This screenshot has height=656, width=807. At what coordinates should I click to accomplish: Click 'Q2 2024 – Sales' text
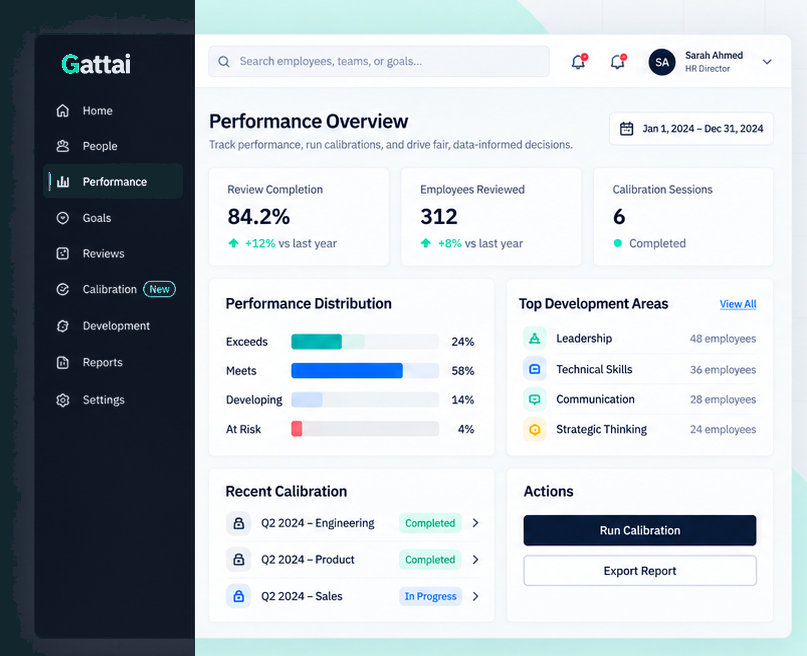pyautogui.click(x=302, y=596)
